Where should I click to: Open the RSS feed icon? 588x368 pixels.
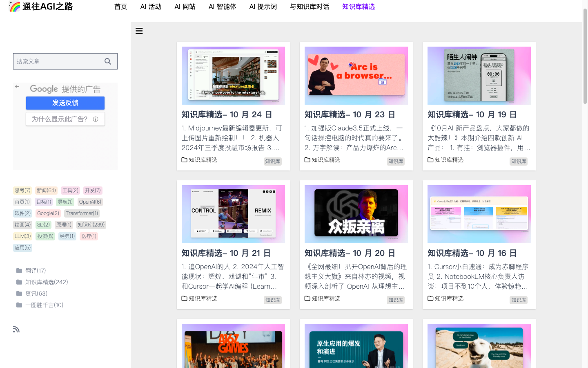[x=16, y=330]
